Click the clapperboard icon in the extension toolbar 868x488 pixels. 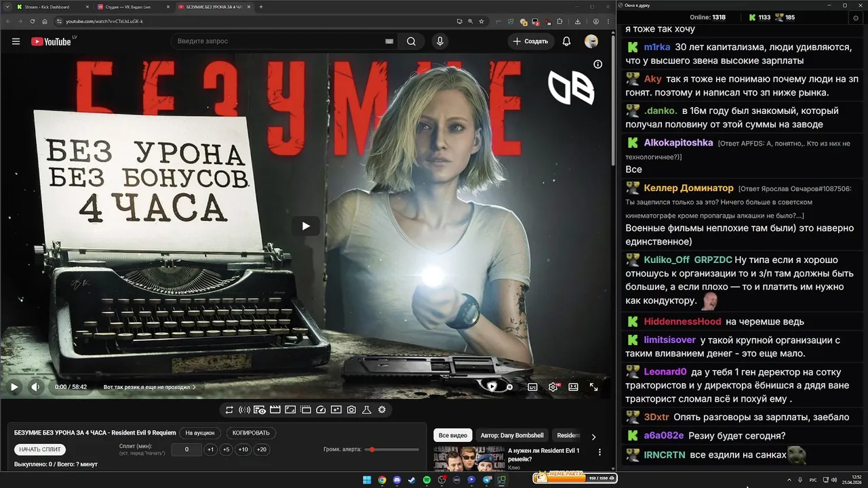click(x=275, y=409)
